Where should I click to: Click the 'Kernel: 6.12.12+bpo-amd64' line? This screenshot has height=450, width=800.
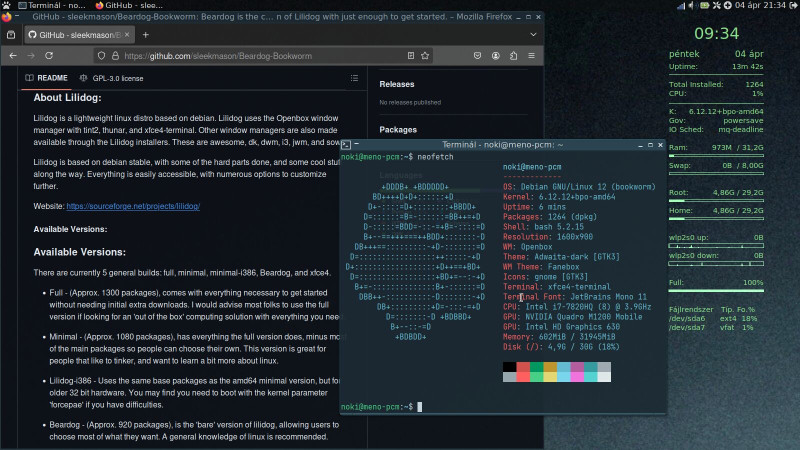[559, 197]
